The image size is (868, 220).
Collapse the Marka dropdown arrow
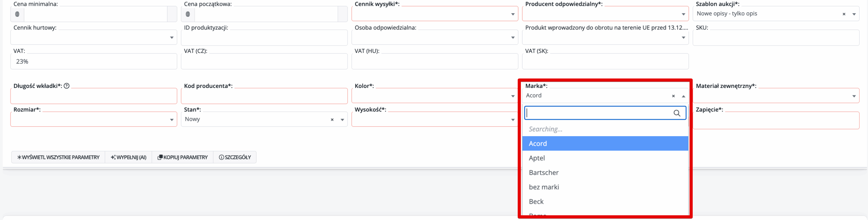tap(684, 96)
